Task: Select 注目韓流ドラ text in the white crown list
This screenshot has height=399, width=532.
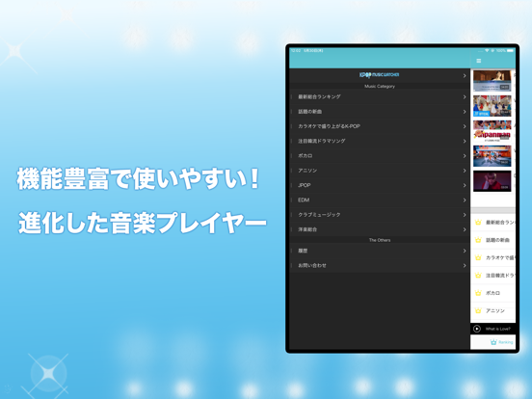Action: pos(500,276)
